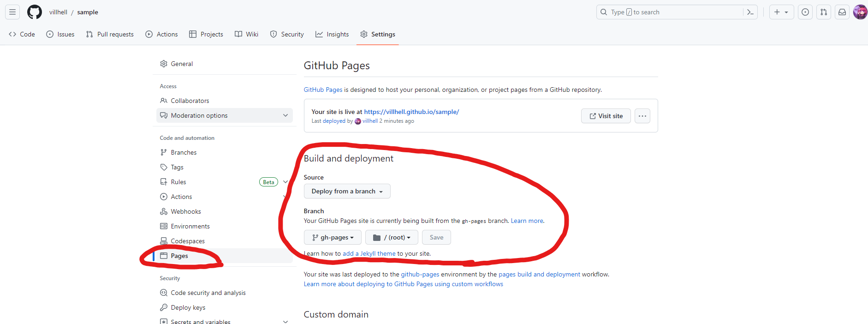Open Collaborators settings in sidebar

(x=225, y=101)
